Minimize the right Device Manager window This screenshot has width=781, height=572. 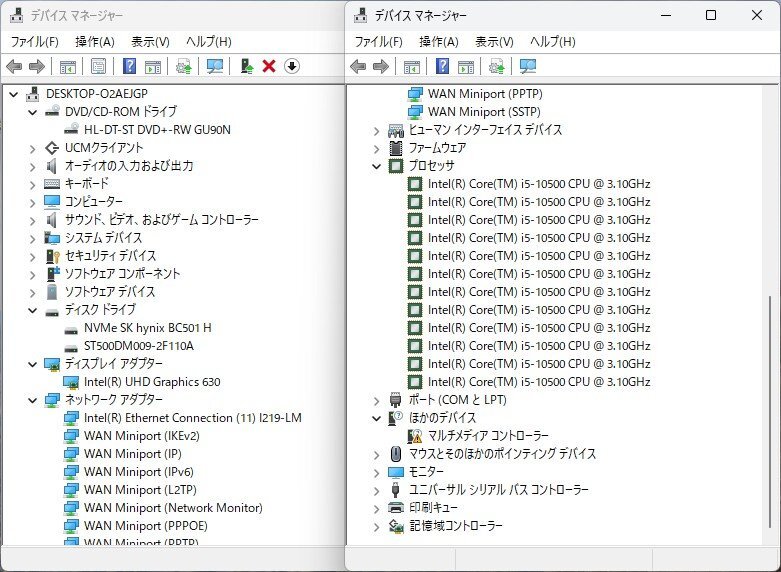pyautogui.click(x=666, y=15)
